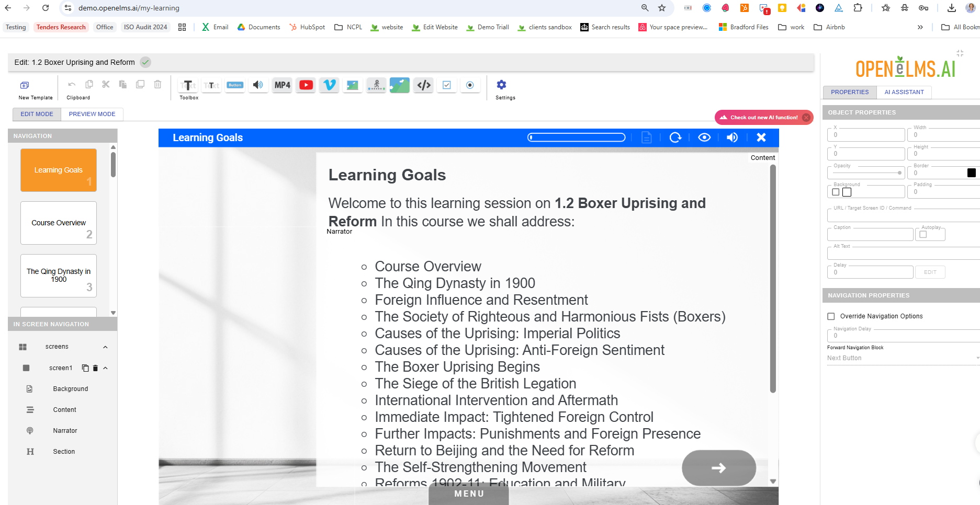The image size is (980, 505).
Task: Click the EDIT button next to Delay
Action: [930, 272]
